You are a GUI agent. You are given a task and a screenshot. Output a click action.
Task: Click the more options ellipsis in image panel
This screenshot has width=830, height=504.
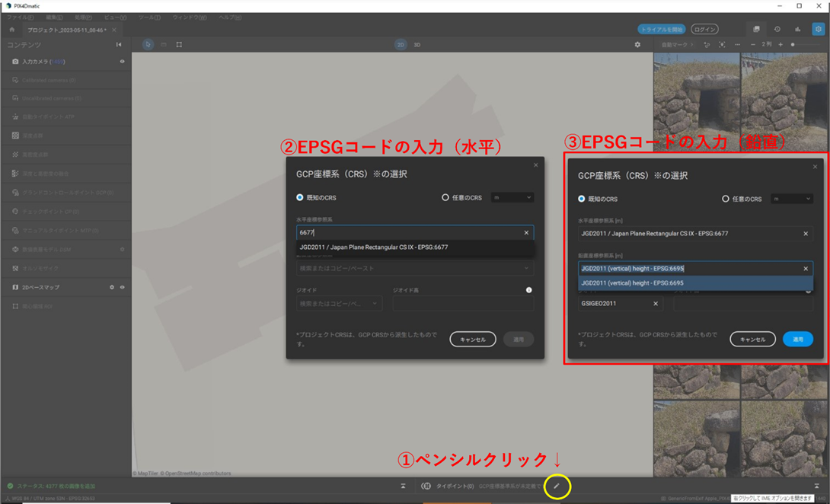click(737, 44)
